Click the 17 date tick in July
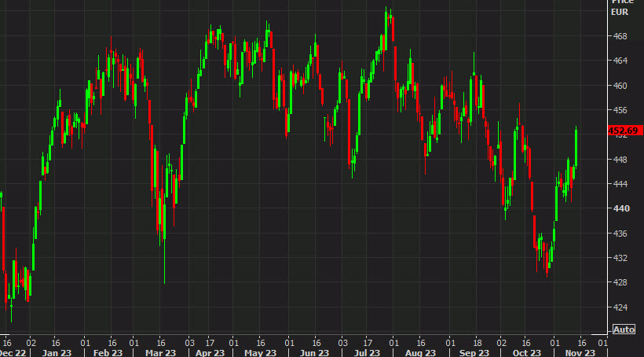This screenshot has width=644, height=357. [x=368, y=342]
